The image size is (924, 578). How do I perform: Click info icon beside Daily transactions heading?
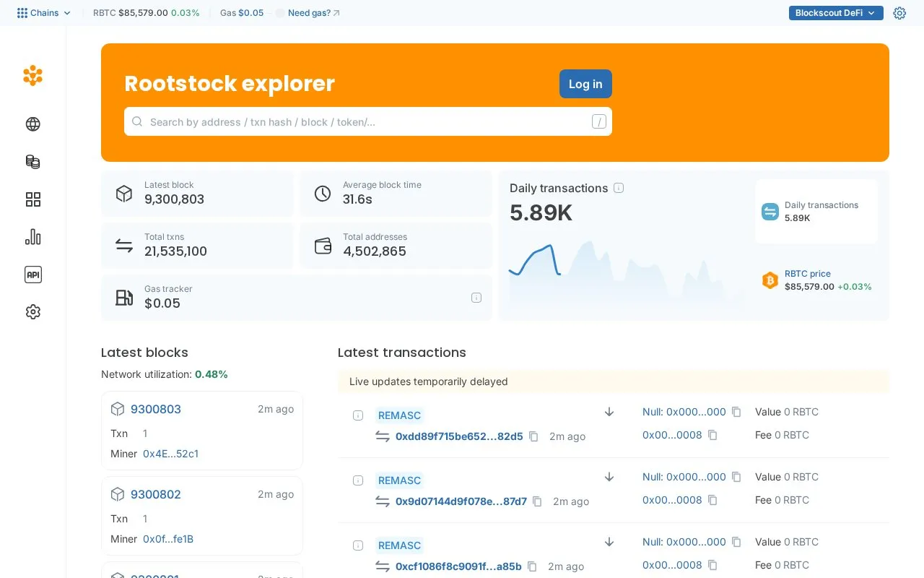click(619, 188)
